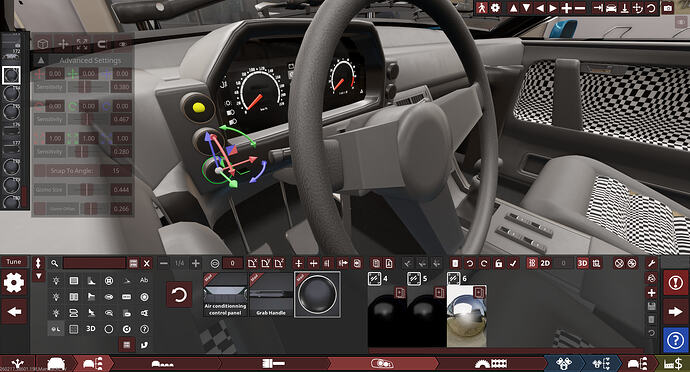Choose the round dial fixture thumbnail

(317, 295)
